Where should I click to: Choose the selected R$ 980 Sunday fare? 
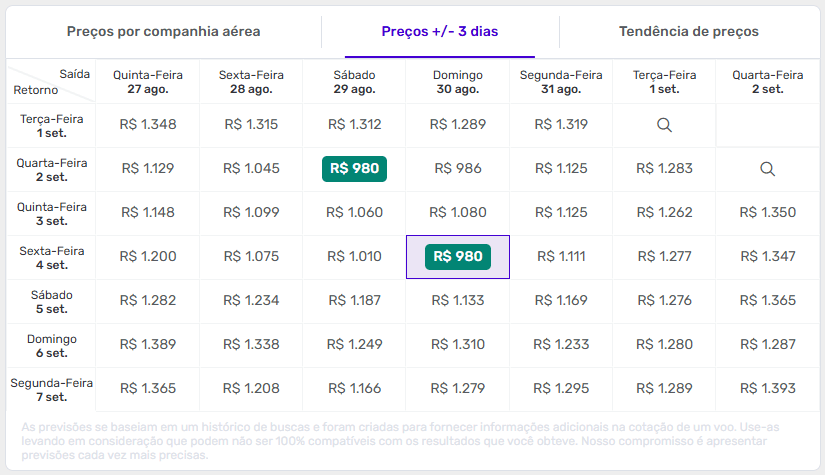click(457, 257)
